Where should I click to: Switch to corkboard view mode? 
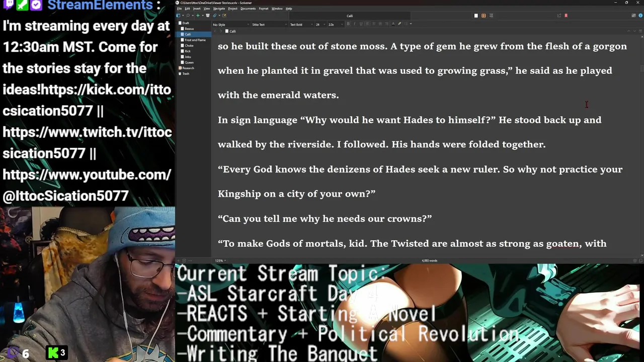pos(484,16)
